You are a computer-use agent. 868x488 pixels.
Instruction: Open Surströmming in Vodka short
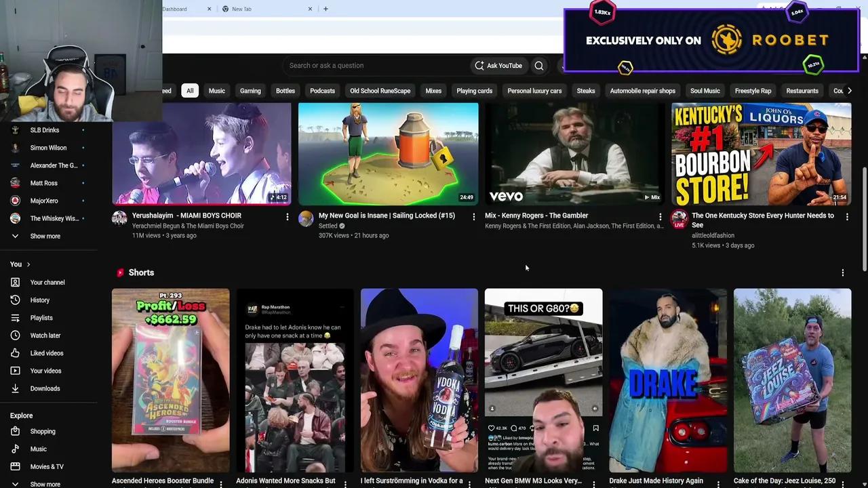(x=419, y=380)
